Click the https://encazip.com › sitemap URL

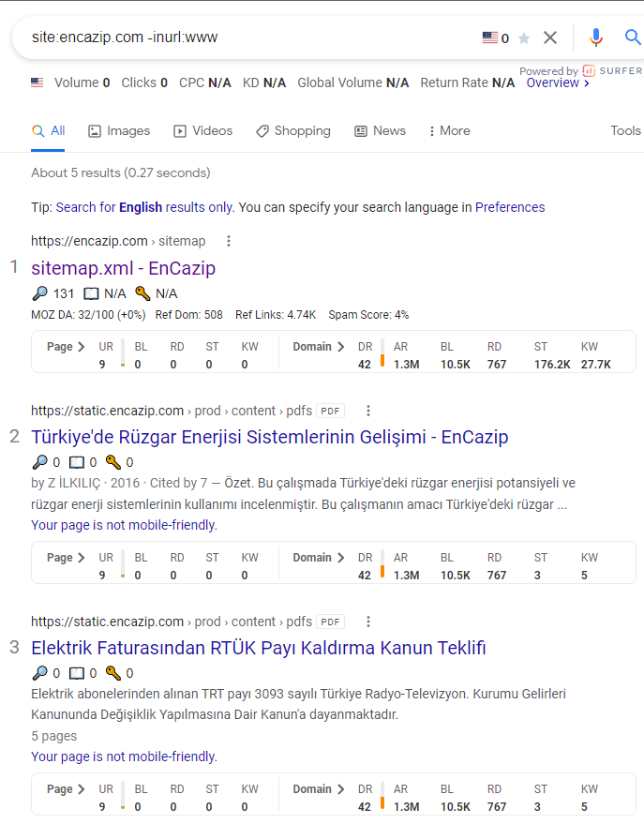pyautogui.click(x=118, y=241)
